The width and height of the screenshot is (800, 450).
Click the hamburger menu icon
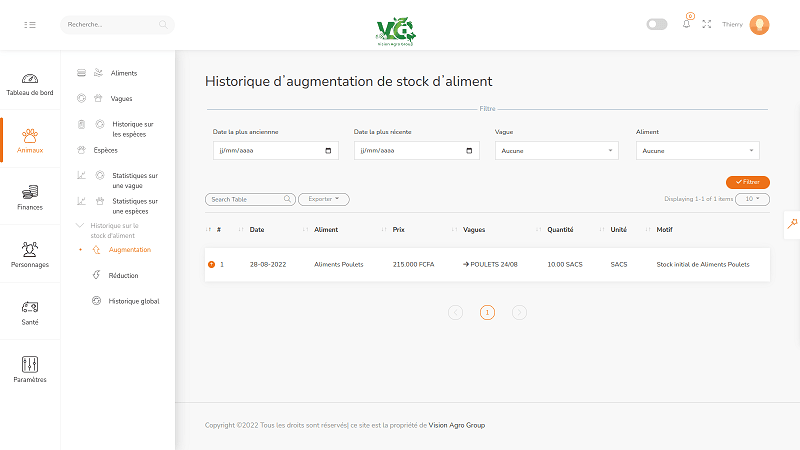click(30, 24)
